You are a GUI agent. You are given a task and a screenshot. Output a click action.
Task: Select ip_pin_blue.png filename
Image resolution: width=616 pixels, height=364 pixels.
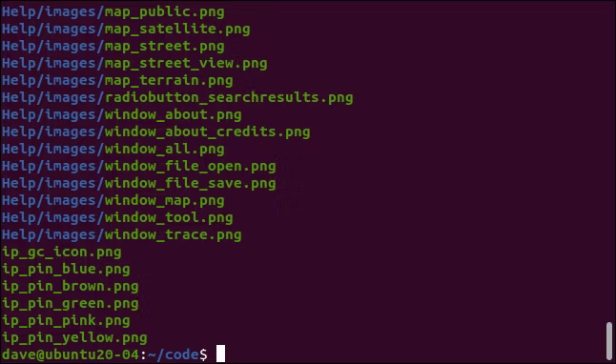click(x=66, y=270)
